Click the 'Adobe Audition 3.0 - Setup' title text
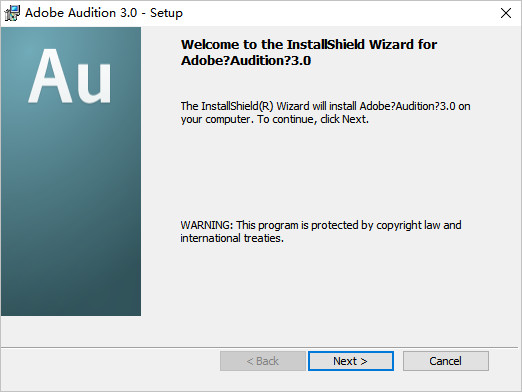Image resolution: width=522 pixels, height=392 pixels. click(104, 13)
